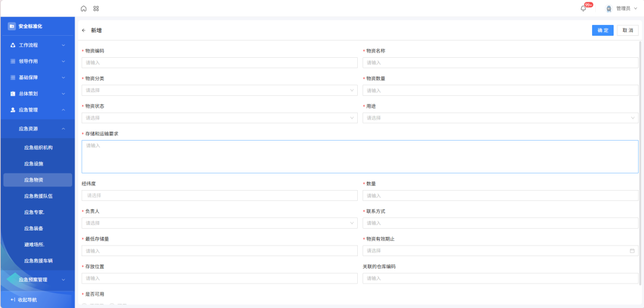This screenshot has height=308, width=644.
Task: Expand 工作流程 menu chevron
Action: [x=63, y=45]
